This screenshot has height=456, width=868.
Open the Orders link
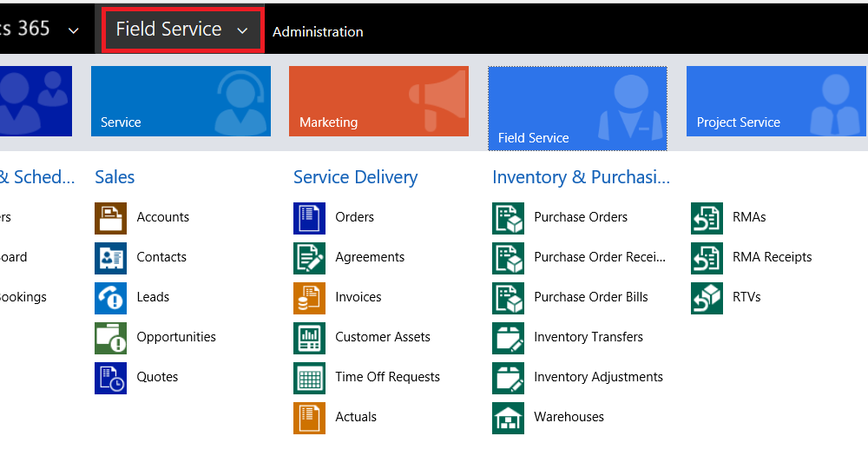355,217
